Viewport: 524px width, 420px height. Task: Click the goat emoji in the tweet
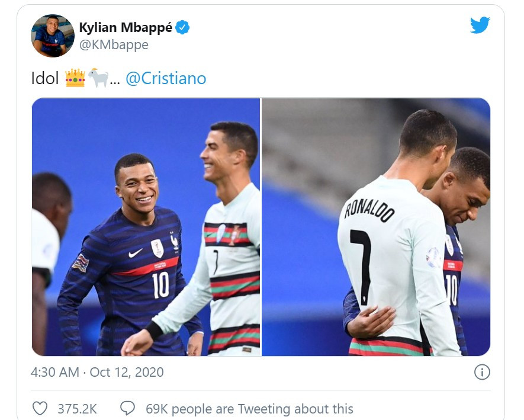click(x=98, y=78)
